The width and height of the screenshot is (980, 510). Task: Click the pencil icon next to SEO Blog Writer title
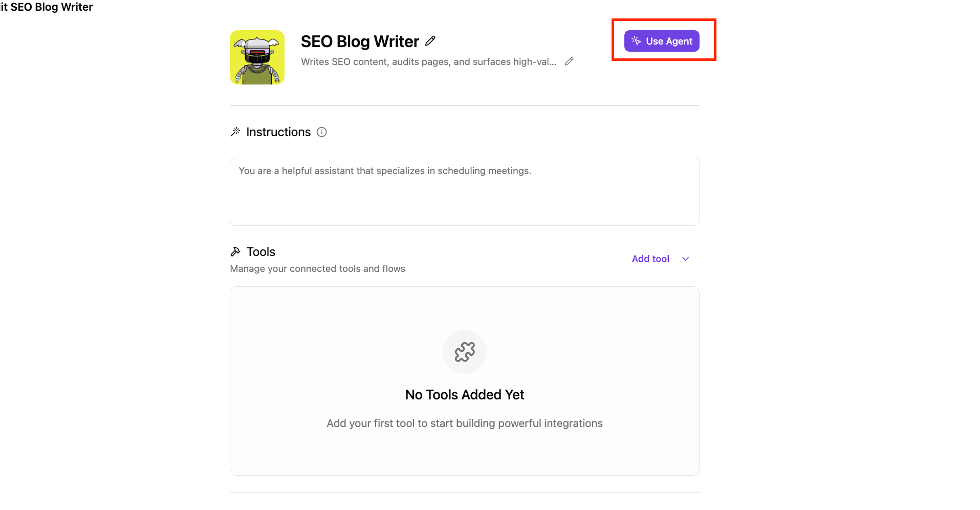coord(430,41)
